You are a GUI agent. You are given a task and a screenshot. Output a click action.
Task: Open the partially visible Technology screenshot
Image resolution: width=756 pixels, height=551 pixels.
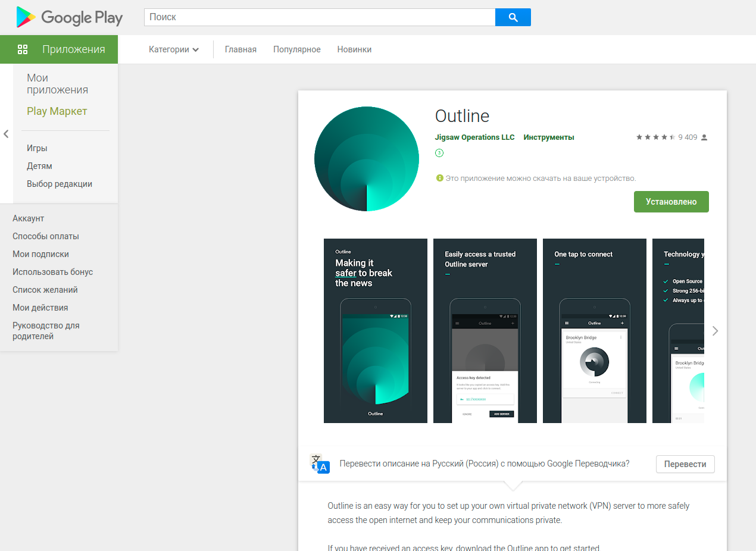click(x=678, y=331)
